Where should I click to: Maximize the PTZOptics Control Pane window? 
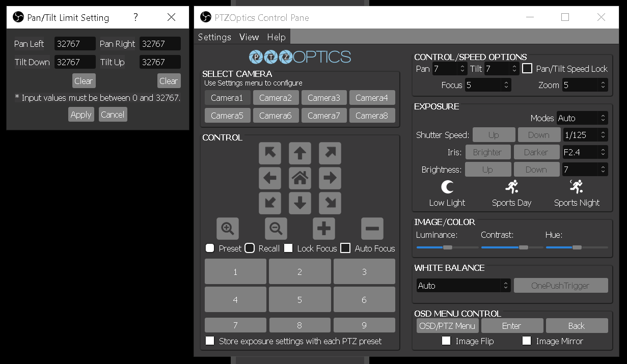click(565, 17)
